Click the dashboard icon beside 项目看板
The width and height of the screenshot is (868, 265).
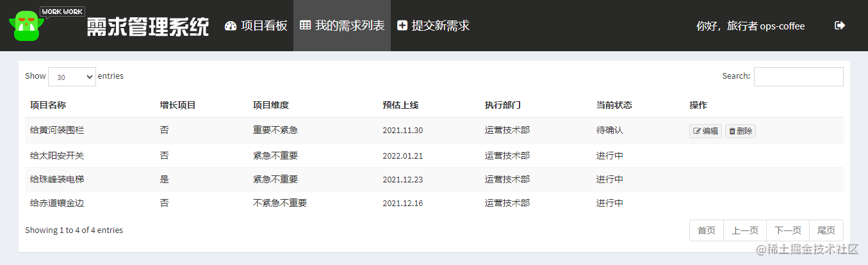(231, 26)
